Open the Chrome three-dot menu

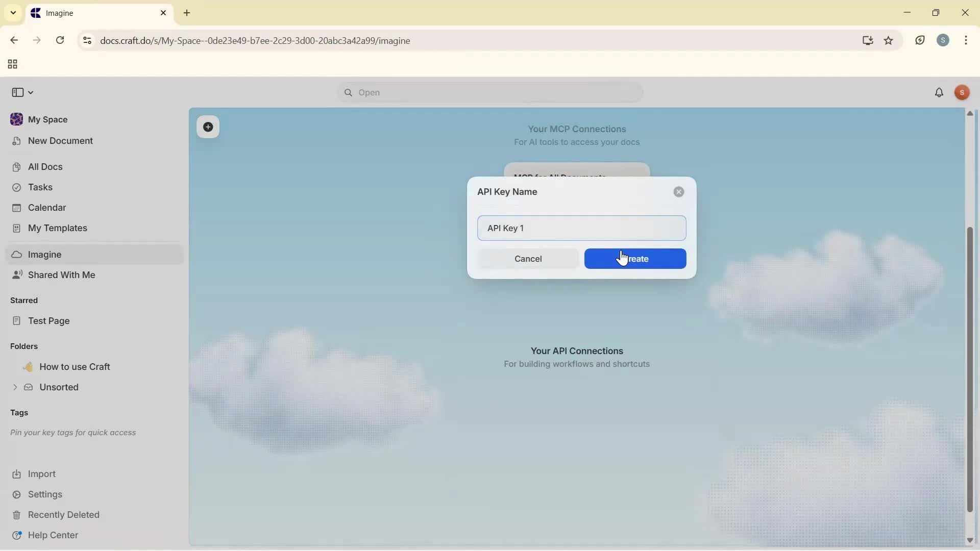[966, 40]
